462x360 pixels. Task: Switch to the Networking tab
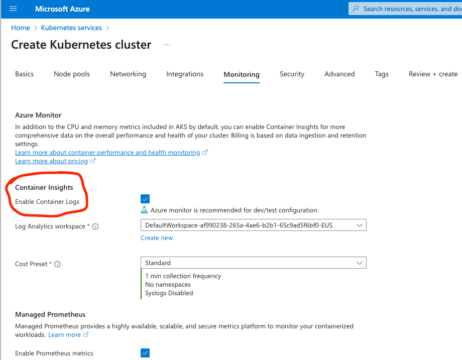[128, 74]
